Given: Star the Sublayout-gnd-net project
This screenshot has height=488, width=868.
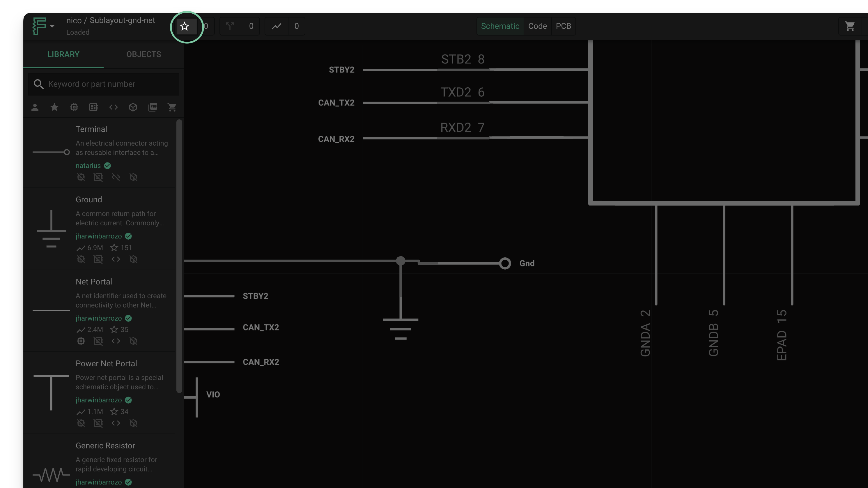Looking at the screenshot, I should pos(185,26).
